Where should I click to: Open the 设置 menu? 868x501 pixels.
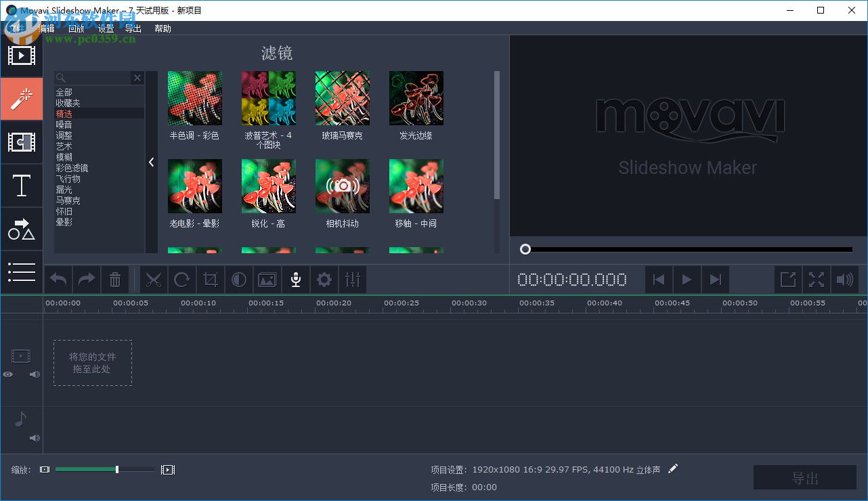106,28
